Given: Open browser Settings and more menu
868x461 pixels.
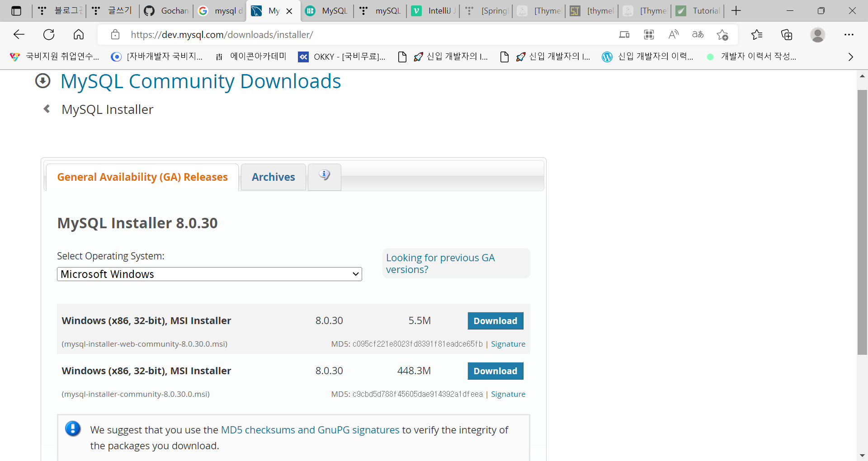Looking at the screenshot, I should coord(849,34).
